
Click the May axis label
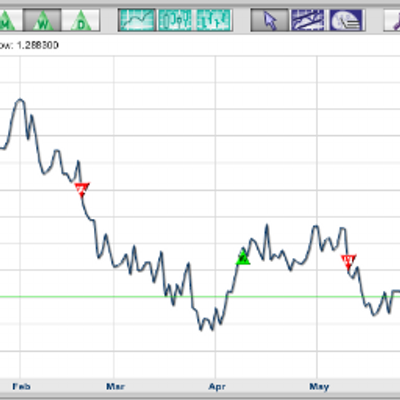(x=319, y=387)
